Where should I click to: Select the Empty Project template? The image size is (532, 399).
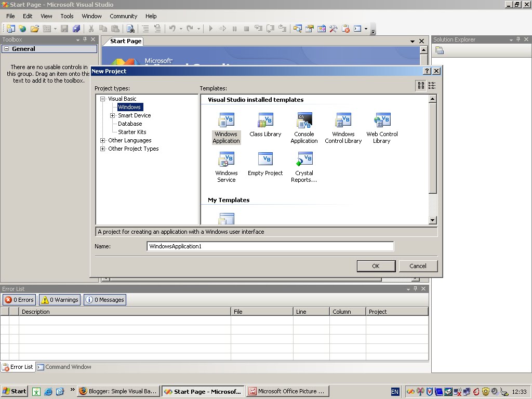265,164
